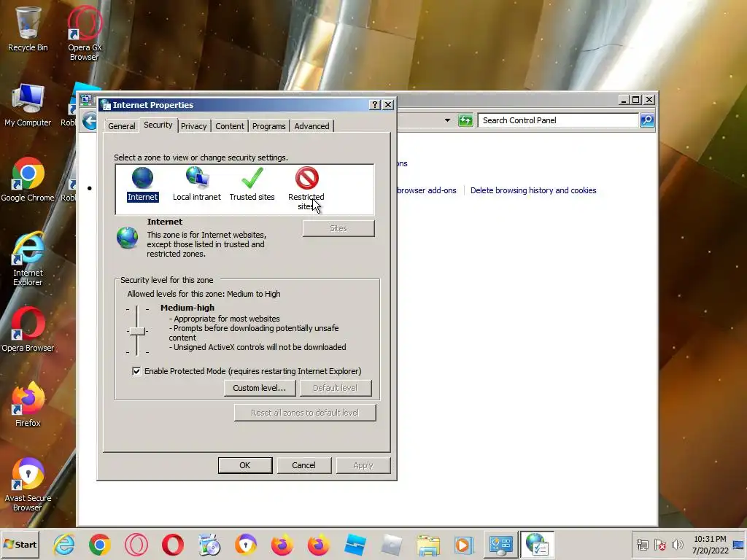The image size is (747, 560).
Task: Open the Advanced tab
Action: click(311, 126)
